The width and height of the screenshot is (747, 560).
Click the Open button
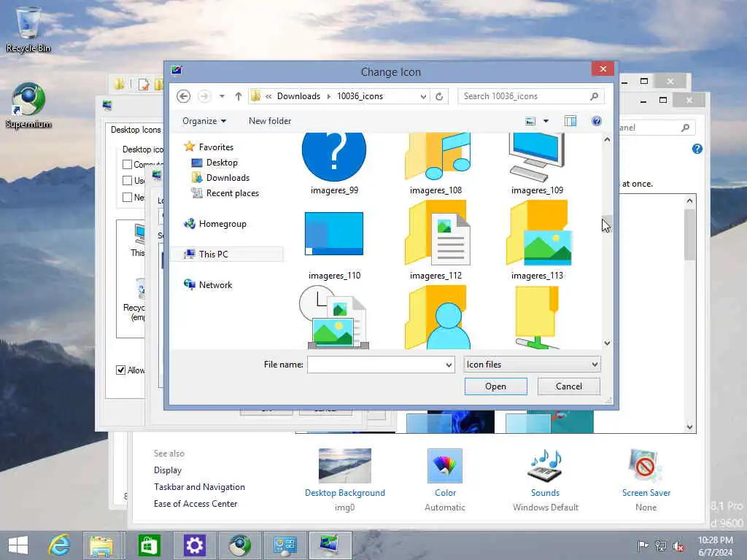click(496, 386)
